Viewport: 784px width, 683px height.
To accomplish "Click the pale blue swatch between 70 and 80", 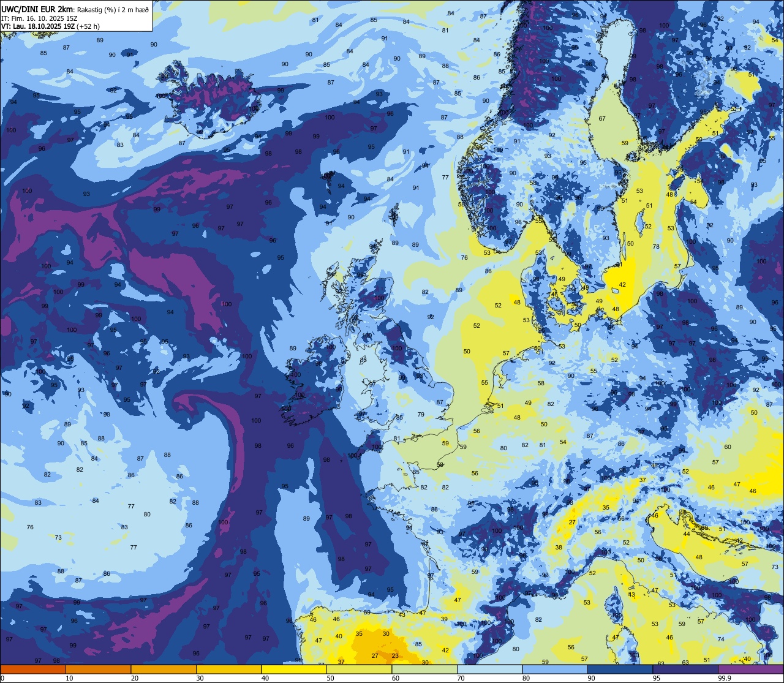I will (489, 669).
